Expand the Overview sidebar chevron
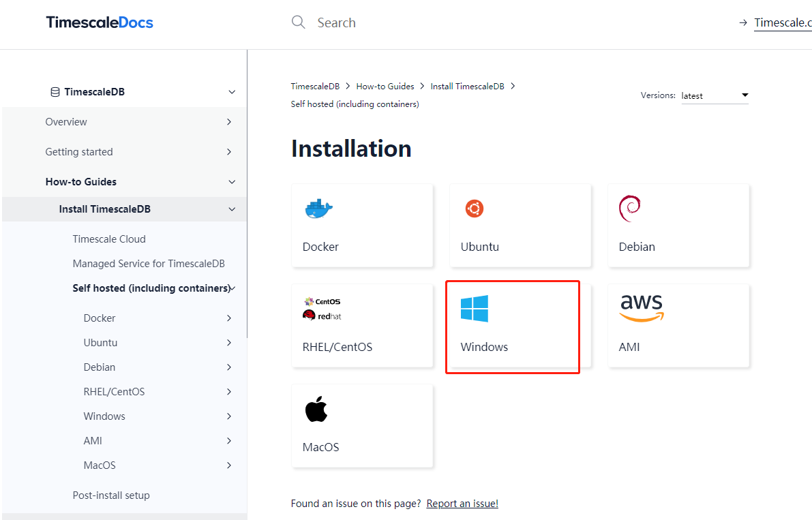 [229, 122]
